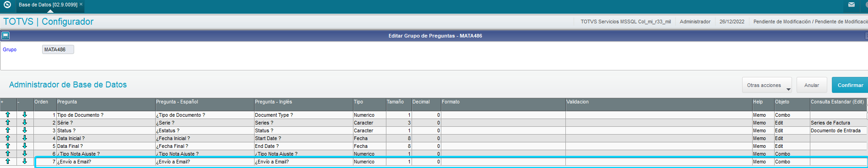868x168 pixels.
Task: Move Envío a Email row up with its arrow
Action: (x=8, y=161)
